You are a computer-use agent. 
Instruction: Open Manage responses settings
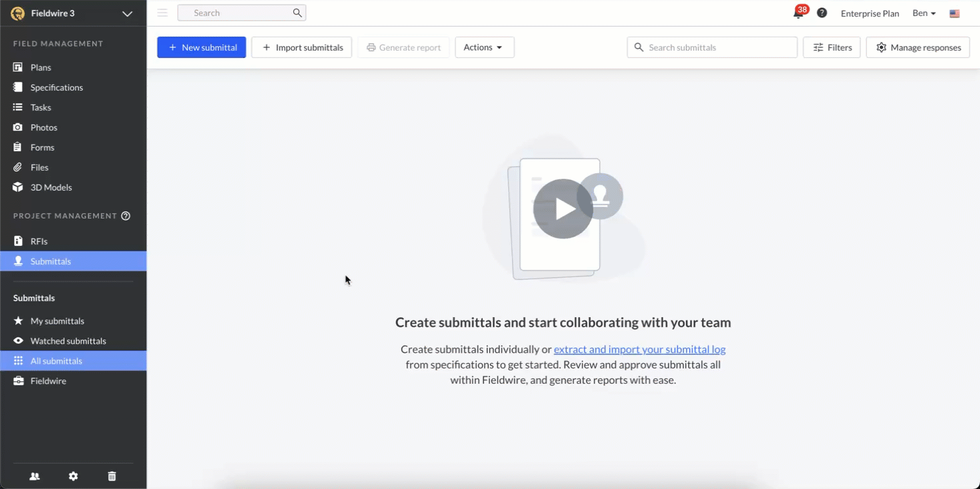(917, 47)
